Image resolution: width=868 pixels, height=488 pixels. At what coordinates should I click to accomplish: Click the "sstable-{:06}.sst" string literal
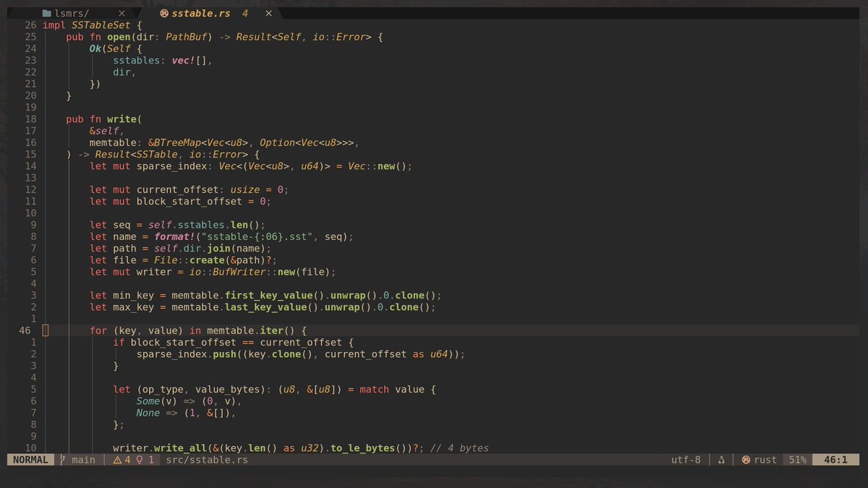(x=256, y=236)
